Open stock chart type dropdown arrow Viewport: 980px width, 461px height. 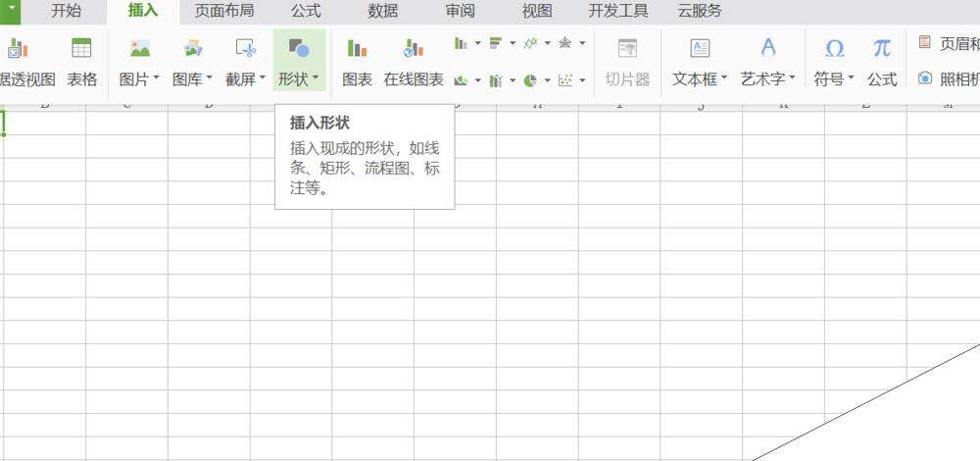[513, 80]
